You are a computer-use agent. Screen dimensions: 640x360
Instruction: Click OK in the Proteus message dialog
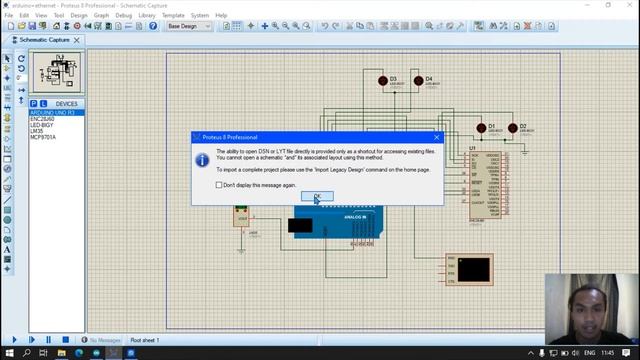coord(317,196)
